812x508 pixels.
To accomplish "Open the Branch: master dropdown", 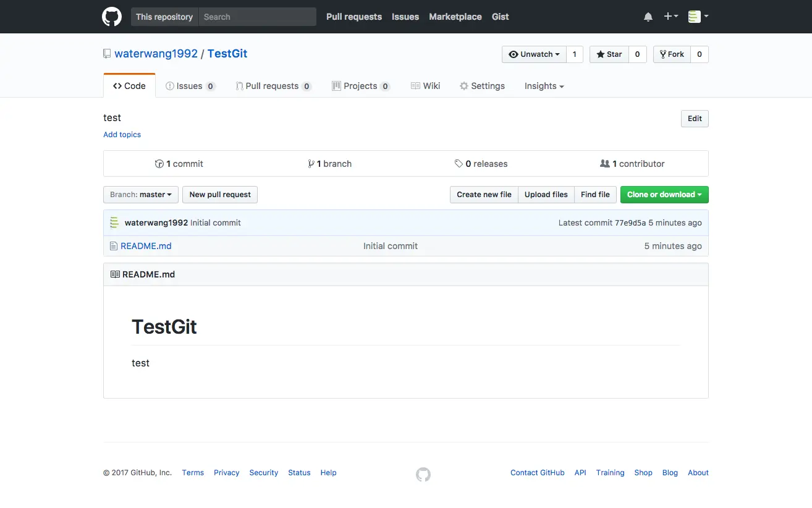I will point(141,195).
